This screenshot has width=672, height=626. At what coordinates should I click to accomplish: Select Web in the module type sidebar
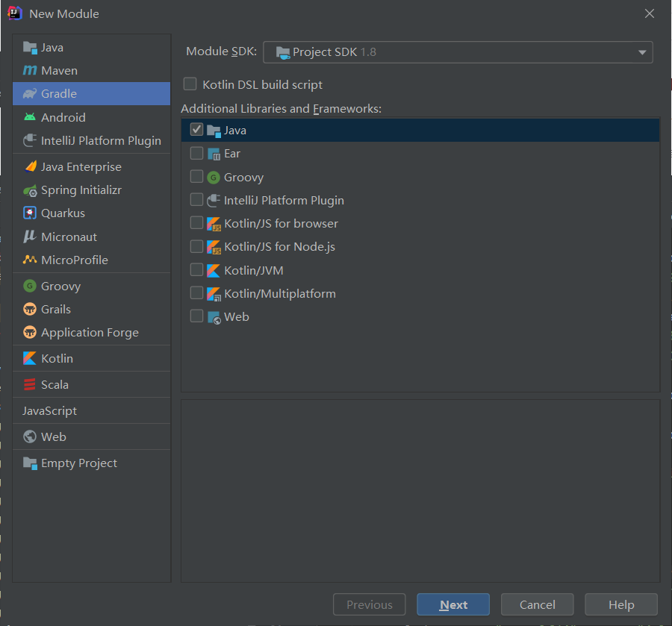91,436
